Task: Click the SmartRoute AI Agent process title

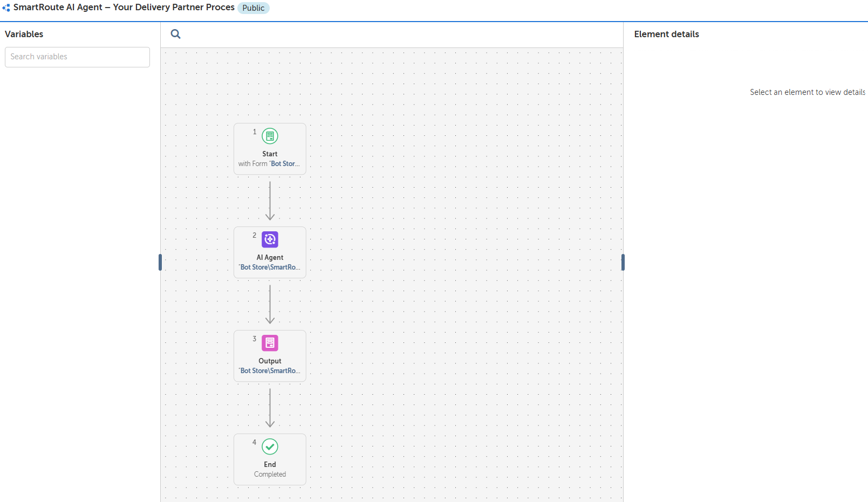Action: pyautogui.click(x=124, y=8)
